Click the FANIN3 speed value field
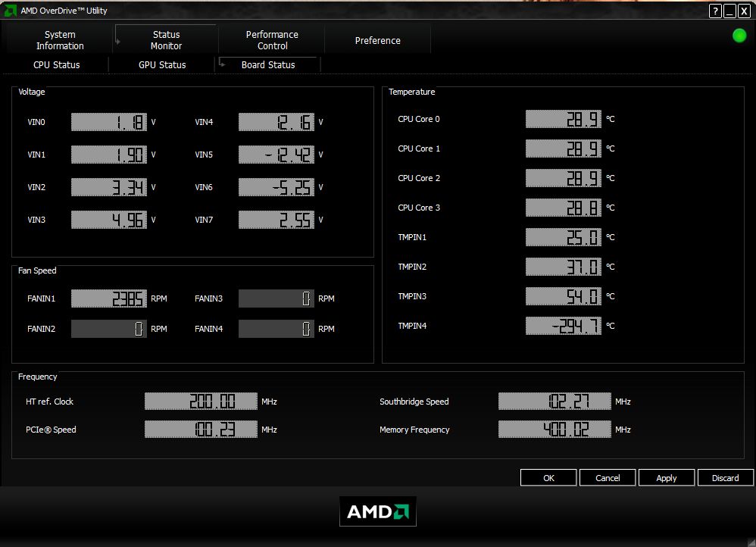The height and width of the screenshot is (547, 756). tap(276, 299)
